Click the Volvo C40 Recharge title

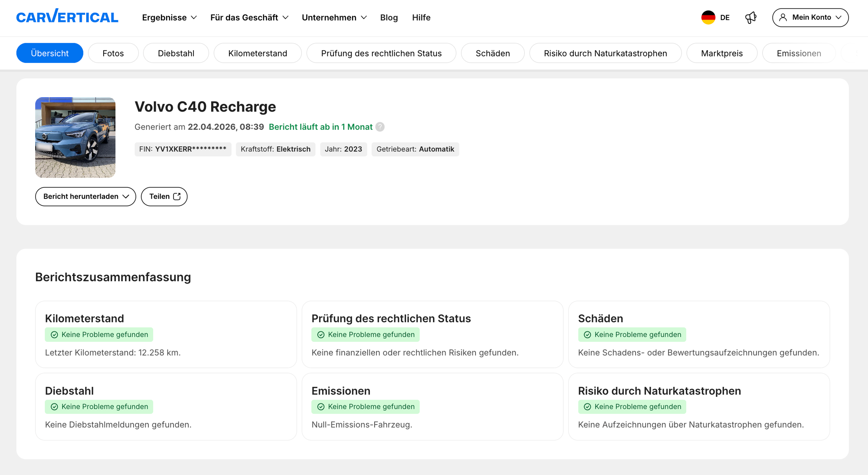click(x=205, y=107)
